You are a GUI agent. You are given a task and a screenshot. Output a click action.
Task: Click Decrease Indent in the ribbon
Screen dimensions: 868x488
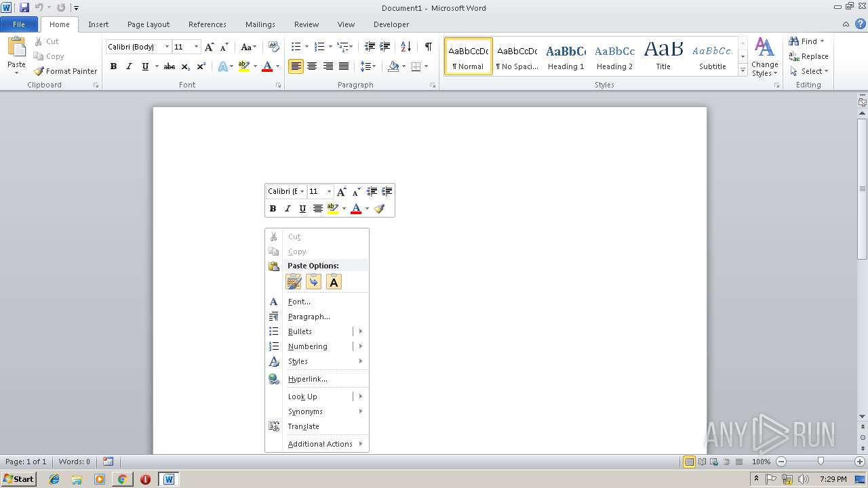pos(370,47)
